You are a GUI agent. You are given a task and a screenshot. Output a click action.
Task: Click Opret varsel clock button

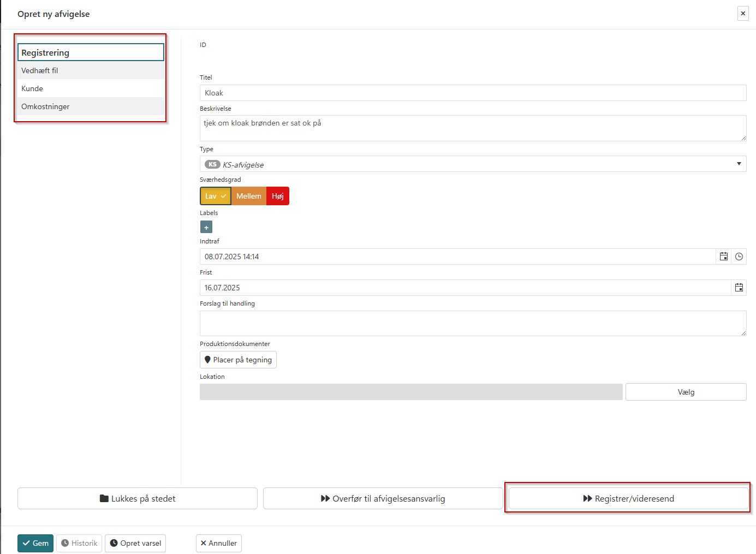click(x=135, y=543)
